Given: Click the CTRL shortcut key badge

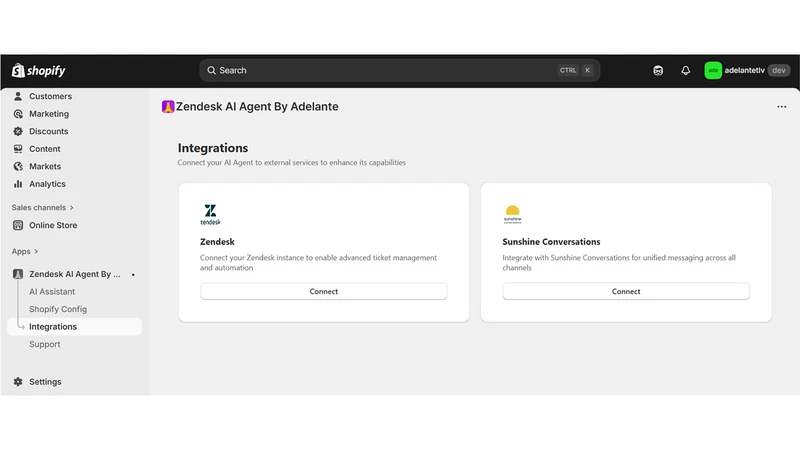Looking at the screenshot, I should pyautogui.click(x=568, y=70).
